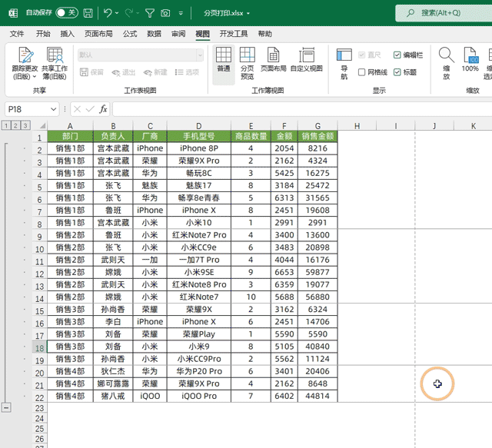Show outline level 2

[x=15, y=125]
